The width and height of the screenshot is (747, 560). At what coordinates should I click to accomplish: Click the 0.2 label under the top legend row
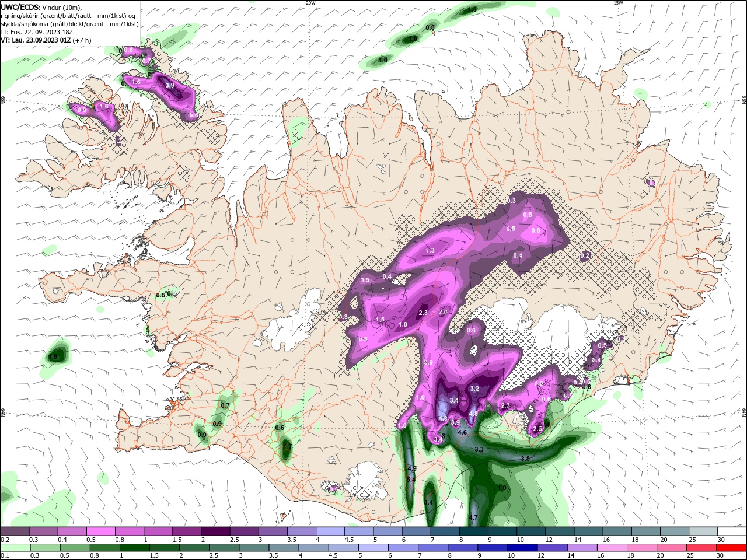pos(4,540)
